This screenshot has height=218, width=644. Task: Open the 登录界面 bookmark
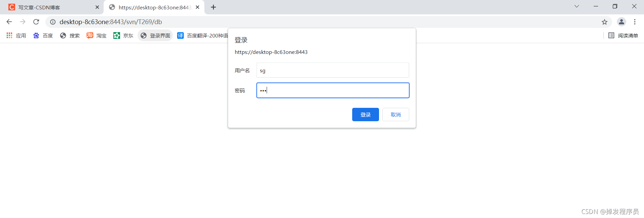pos(155,35)
